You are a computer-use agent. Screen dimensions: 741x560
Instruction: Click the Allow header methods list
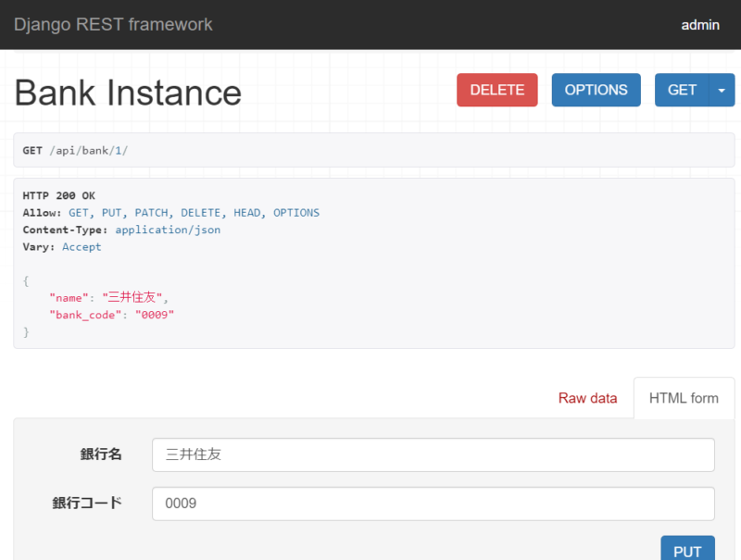pyautogui.click(x=194, y=213)
